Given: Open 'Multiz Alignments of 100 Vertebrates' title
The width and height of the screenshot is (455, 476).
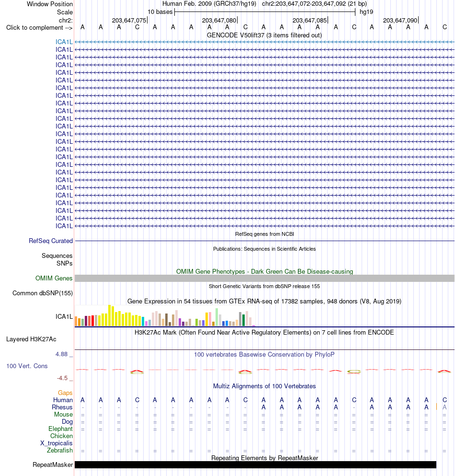Looking at the screenshot, I should pos(264,386).
